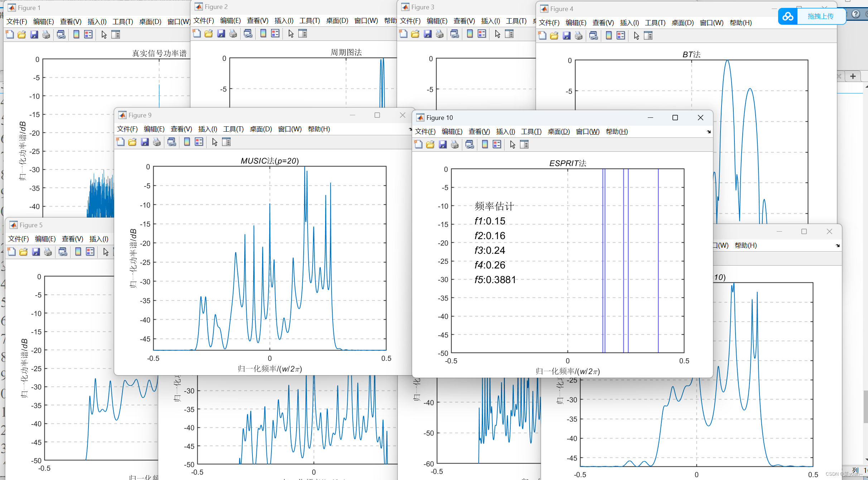Viewport: 868px width, 480px height.
Task: Open 桌面(D) menu in Figure 9
Action: pos(261,129)
